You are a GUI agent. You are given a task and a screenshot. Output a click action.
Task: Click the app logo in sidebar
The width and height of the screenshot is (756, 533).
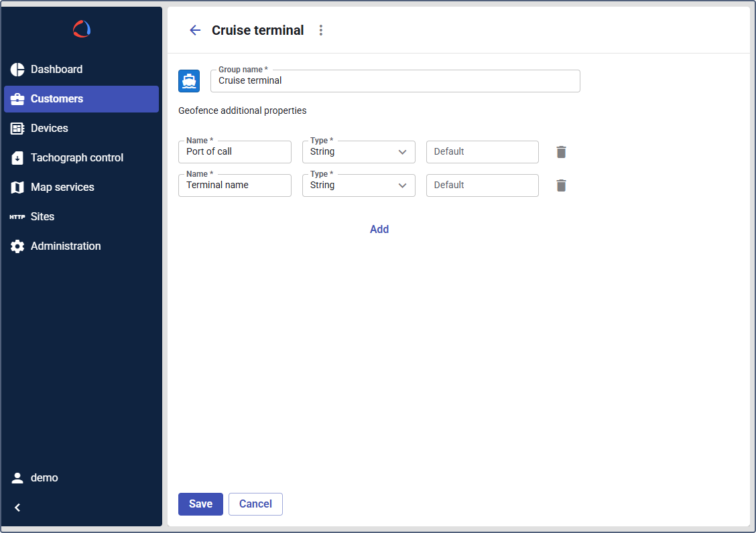pyautogui.click(x=82, y=29)
